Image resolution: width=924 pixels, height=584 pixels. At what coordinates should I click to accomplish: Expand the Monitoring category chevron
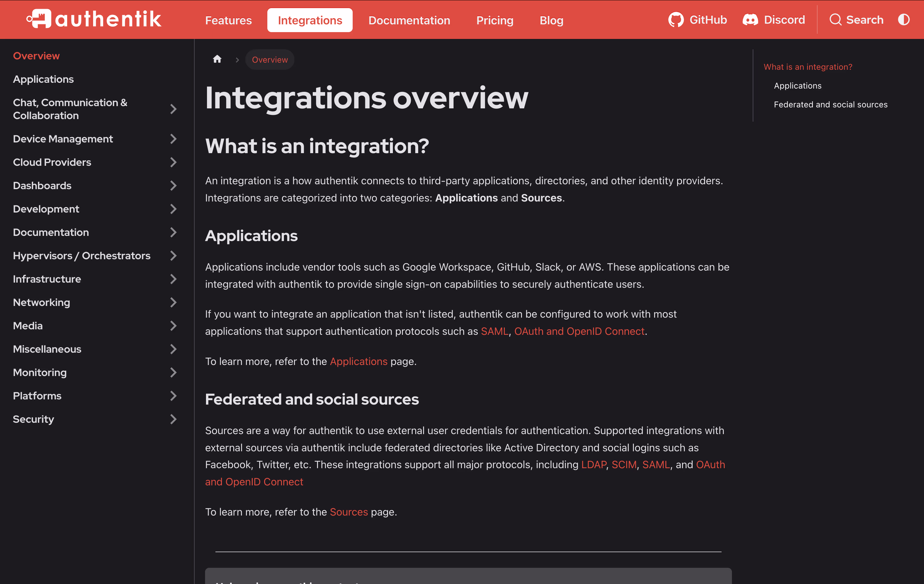point(174,372)
